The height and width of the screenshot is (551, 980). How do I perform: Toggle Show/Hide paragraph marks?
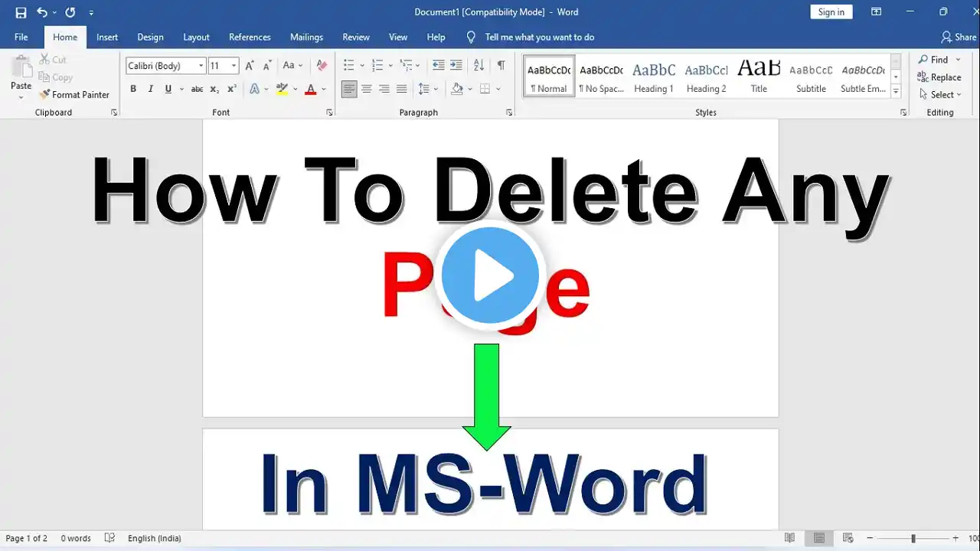point(501,66)
